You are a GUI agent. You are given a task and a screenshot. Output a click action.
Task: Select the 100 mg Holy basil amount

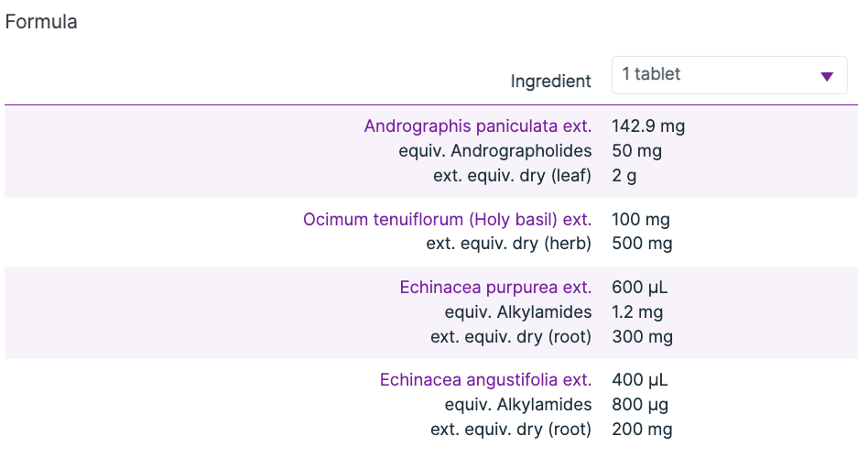point(640,220)
